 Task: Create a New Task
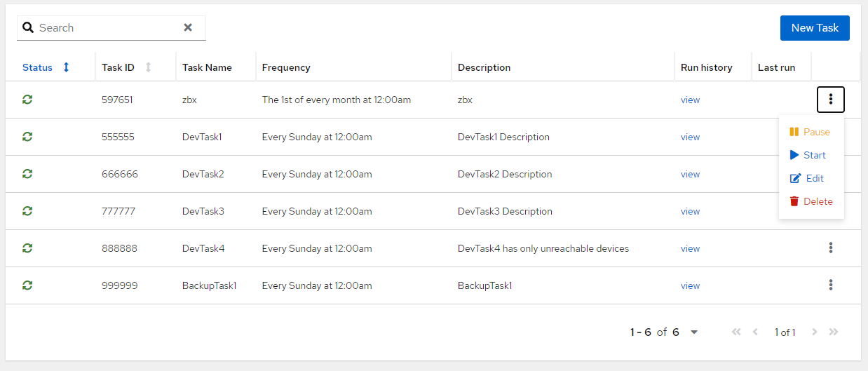[x=815, y=28]
